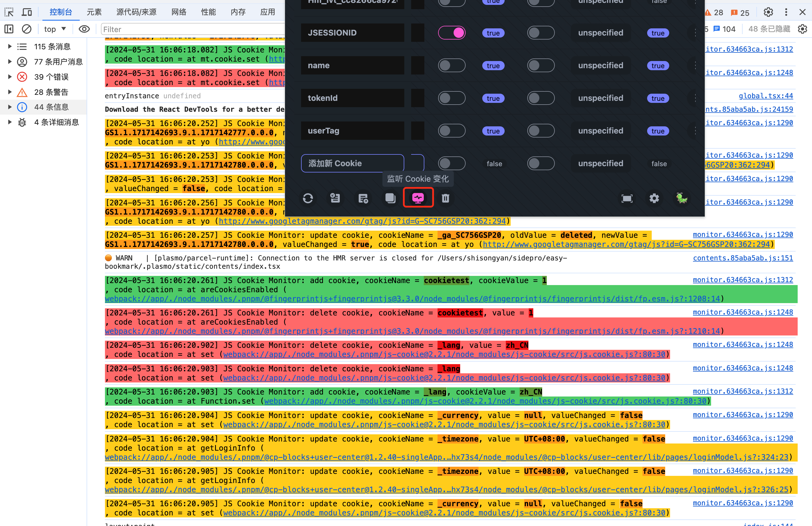Click the green caterpillar icon
Viewport: 812px width, 526px height.
click(682, 198)
